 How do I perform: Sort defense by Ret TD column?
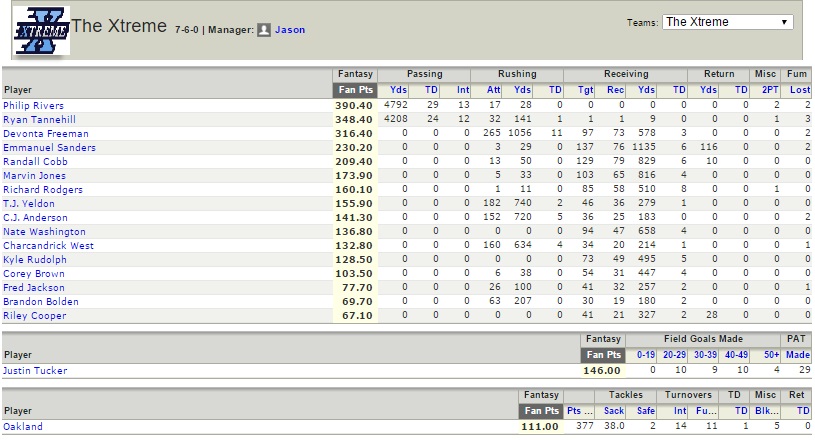[803, 411]
